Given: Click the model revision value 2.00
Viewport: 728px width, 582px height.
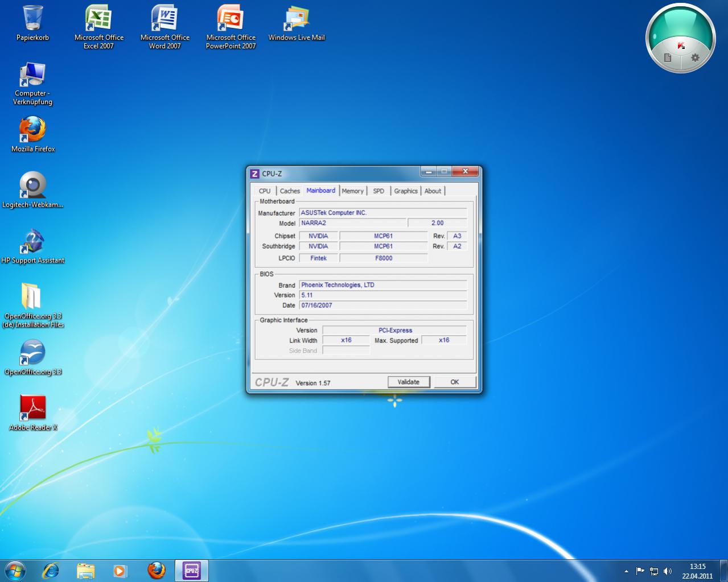Looking at the screenshot, I should click(x=437, y=223).
